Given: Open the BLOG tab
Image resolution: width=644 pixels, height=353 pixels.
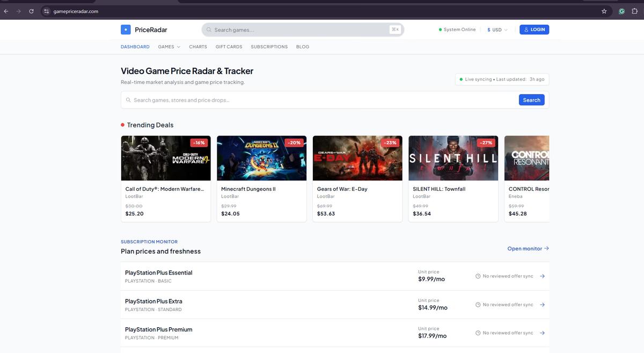Looking at the screenshot, I should 303,47.
